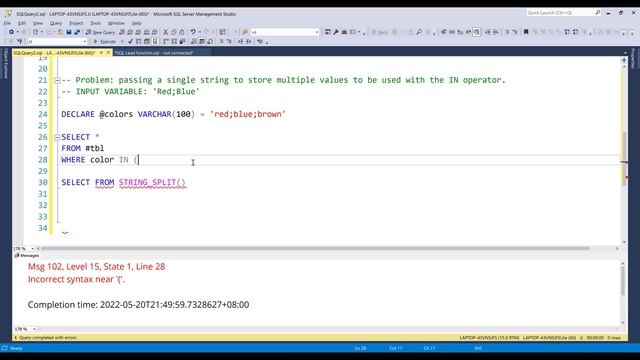The image size is (640, 360).
Task: Click the Help menu
Action: click(x=136, y=23)
